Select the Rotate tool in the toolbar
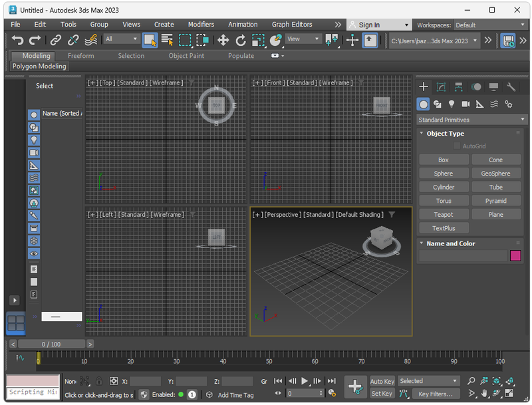Screen dimensions: 532x405 click(241, 41)
